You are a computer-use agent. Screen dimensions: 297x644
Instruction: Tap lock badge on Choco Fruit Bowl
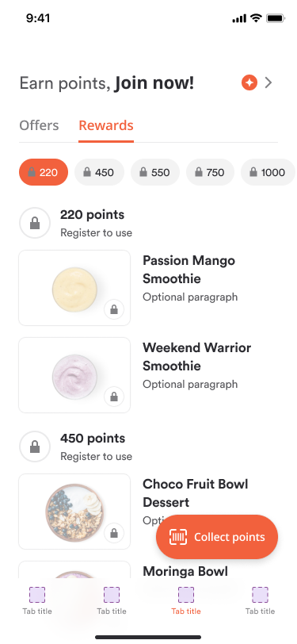point(114,533)
